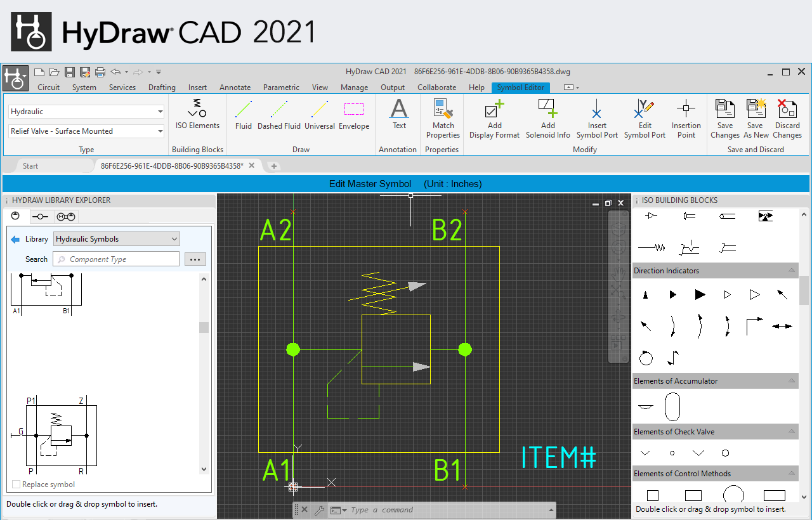This screenshot has height=520, width=812.
Task: Click Save As New
Action: tap(756, 119)
